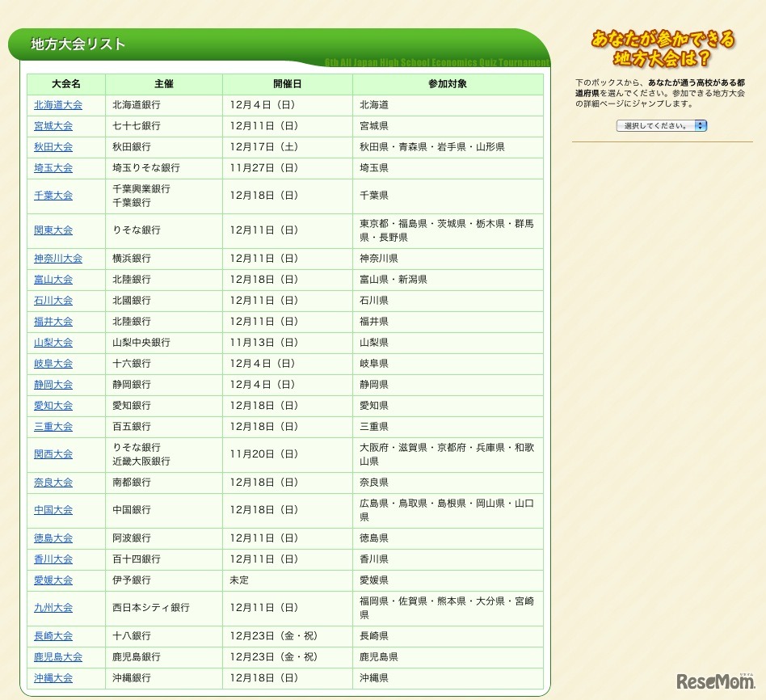
Task: Select the 未定 date cell
Action: point(288,580)
